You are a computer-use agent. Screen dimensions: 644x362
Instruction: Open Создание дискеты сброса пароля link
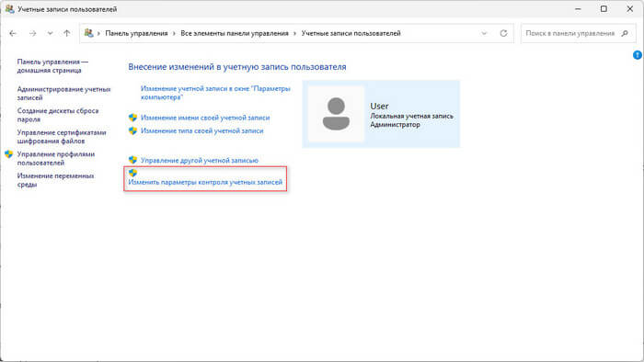(58, 115)
